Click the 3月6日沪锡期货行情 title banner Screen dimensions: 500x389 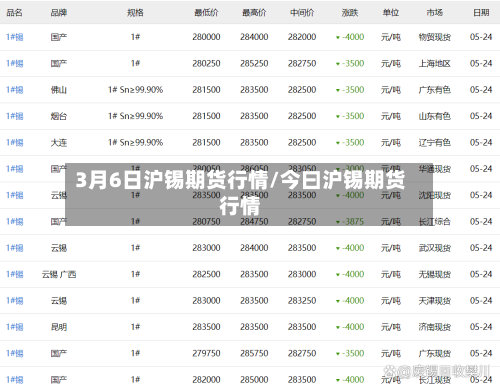point(249,194)
